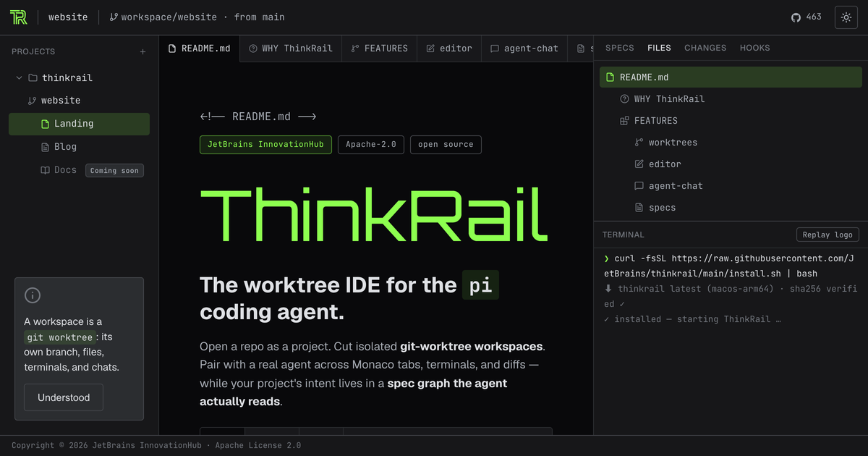Click the branch icon beside workspace/website
The height and width of the screenshot is (456, 868).
(x=114, y=17)
